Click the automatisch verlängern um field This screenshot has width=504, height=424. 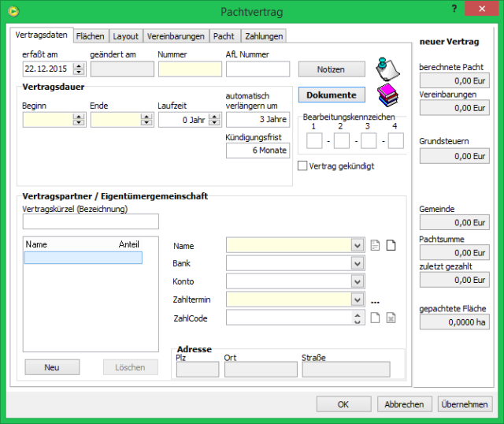click(258, 120)
